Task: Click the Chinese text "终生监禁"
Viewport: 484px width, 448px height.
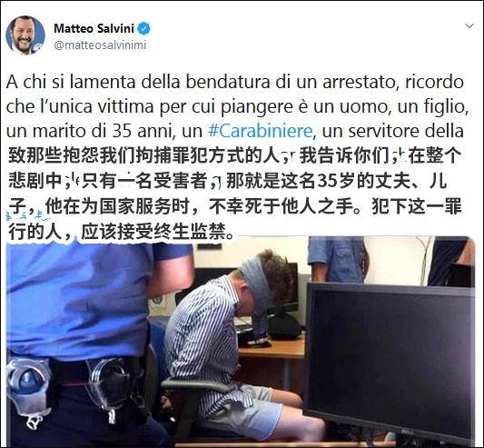Action: (x=189, y=232)
